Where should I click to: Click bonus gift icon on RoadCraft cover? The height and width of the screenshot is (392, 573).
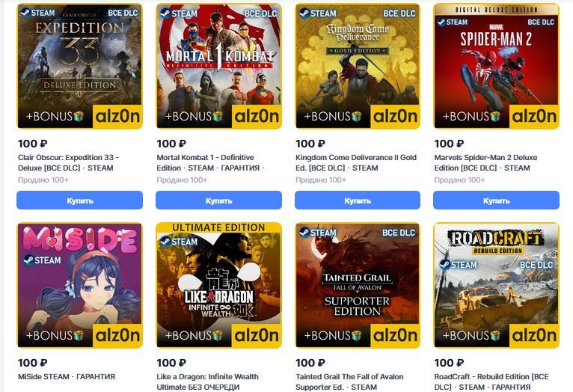tap(495, 335)
